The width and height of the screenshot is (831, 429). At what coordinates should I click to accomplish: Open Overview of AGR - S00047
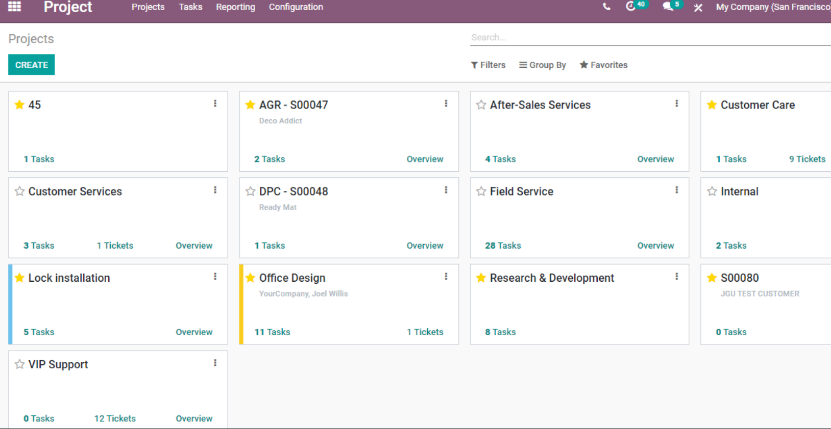point(425,159)
